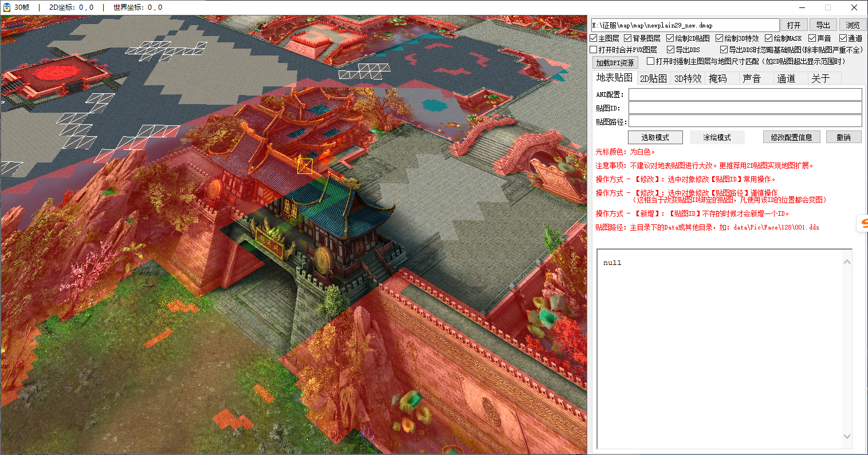Click the 光标颜色：为白色 note
This screenshot has height=455, width=868.
pyautogui.click(x=625, y=152)
